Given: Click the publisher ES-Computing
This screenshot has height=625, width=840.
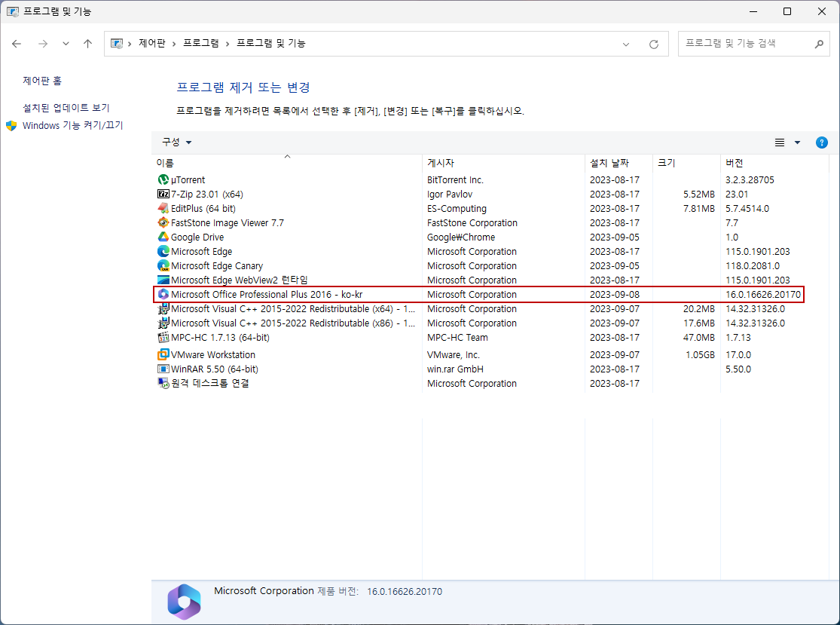Looking at the screenshot, I should coord(457,208).
